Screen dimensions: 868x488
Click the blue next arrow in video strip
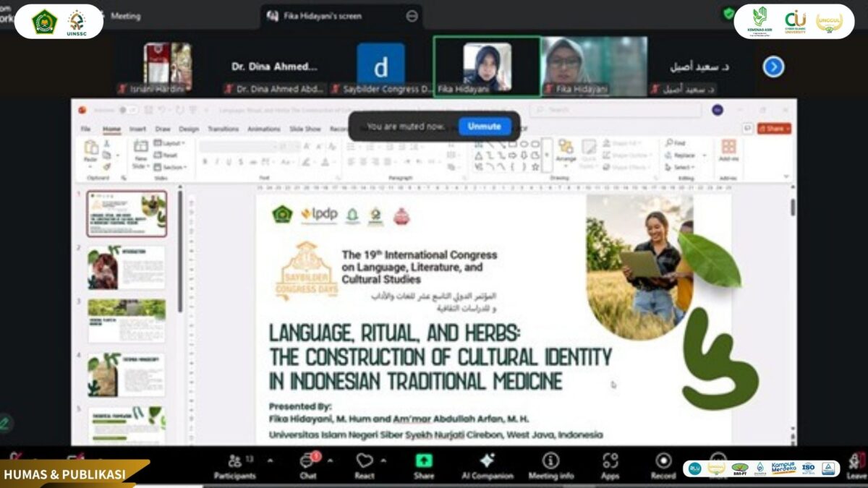pyautogui.click(x=773, y=67)
